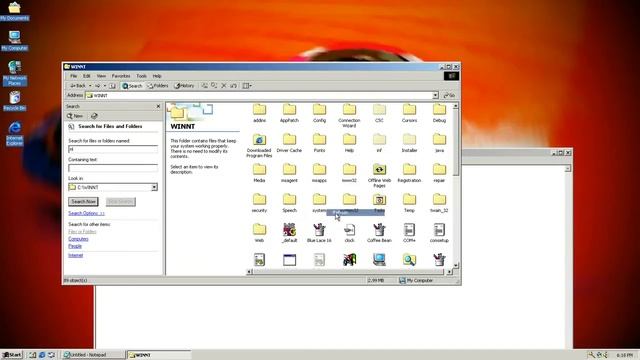Viewport: 640px width, 360px height.
Task: Select the security folder
Action: tap(259, 203)
